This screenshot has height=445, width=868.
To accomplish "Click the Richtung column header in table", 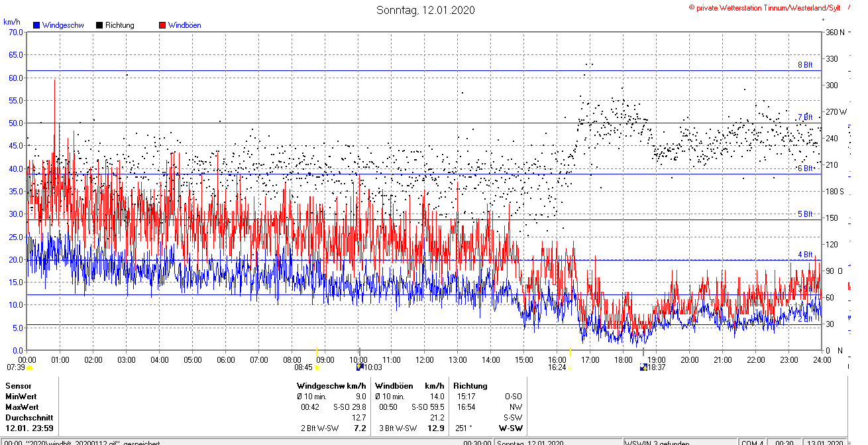I will (470, 386).
